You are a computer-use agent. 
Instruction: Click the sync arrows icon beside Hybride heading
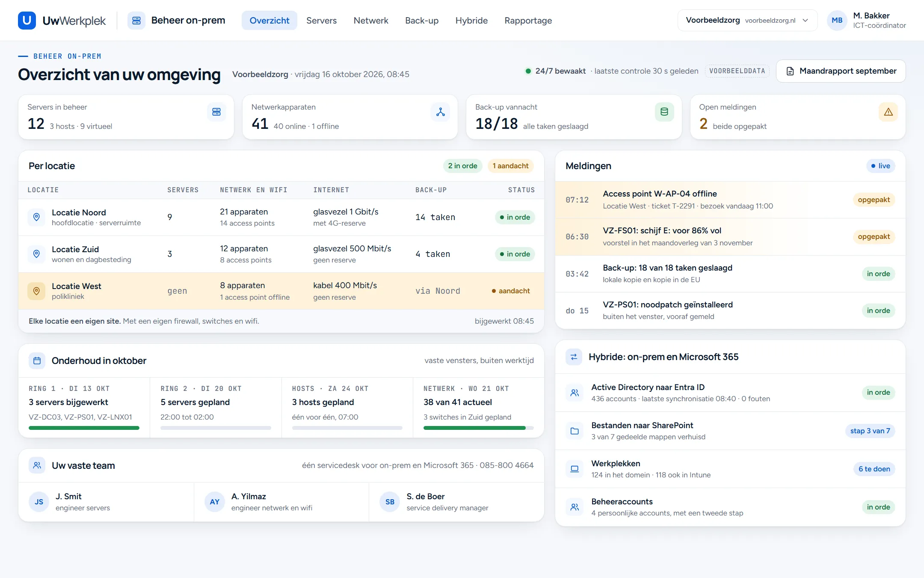574,357
